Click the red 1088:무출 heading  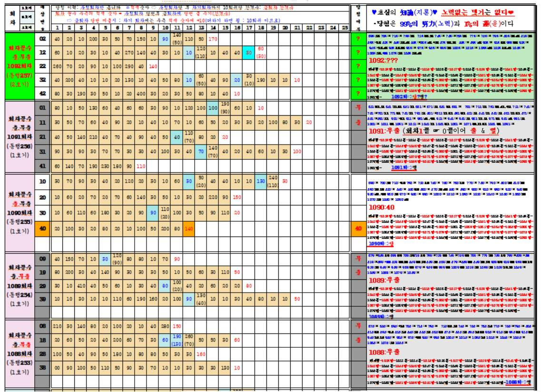click(x=384, y=352)
